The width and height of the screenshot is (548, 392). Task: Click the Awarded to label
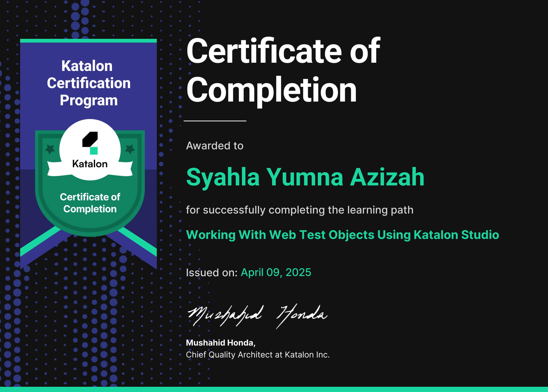(x=215, y=146)
